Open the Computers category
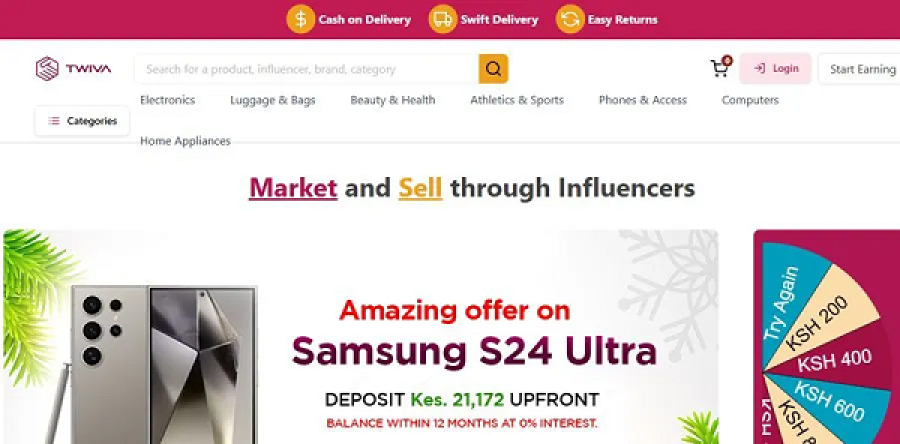 pyautogui.click(x=750, y=100)
